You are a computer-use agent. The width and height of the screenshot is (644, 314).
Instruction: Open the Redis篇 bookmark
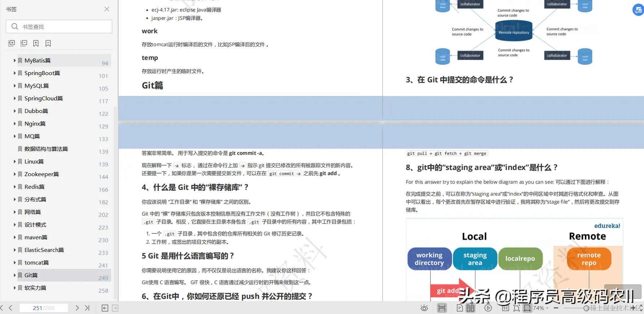(34, 187)
